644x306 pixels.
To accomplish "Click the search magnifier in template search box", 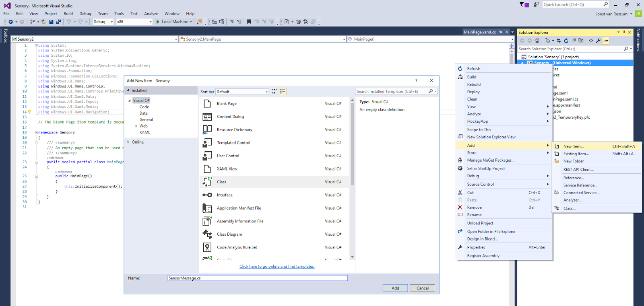I will (x=431, y=91).
